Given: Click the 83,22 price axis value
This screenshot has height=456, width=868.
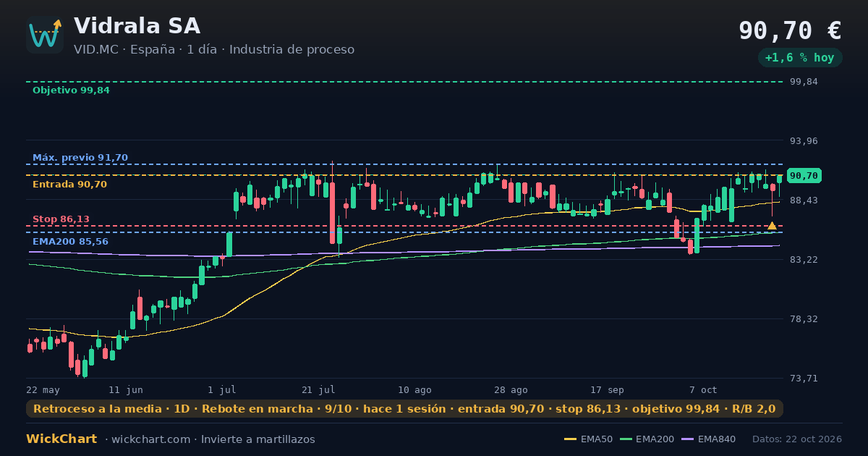Looking at the screenshot, I should pos(802,260).
